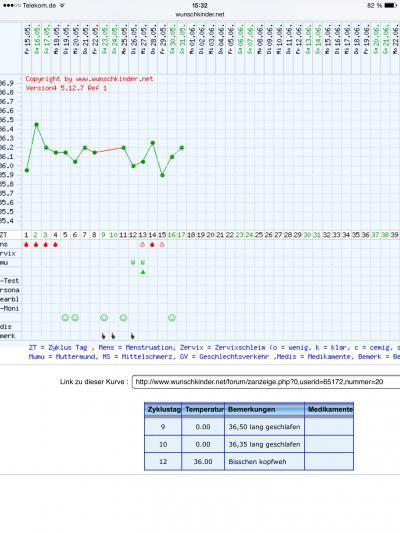Click the 'Temperatur' table column header
This screenshot has width=400, height=533.
[203, 410]
